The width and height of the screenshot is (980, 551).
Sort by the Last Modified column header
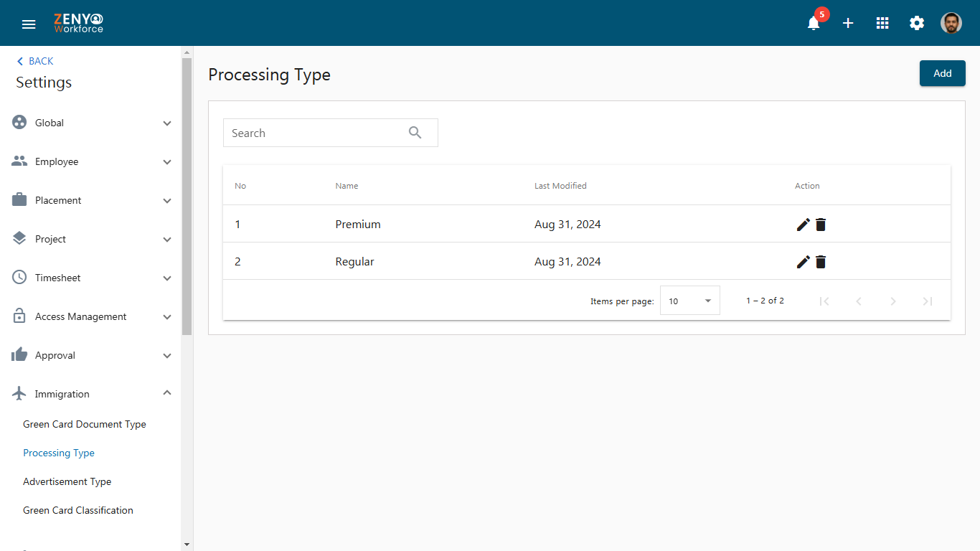(560, 186)
